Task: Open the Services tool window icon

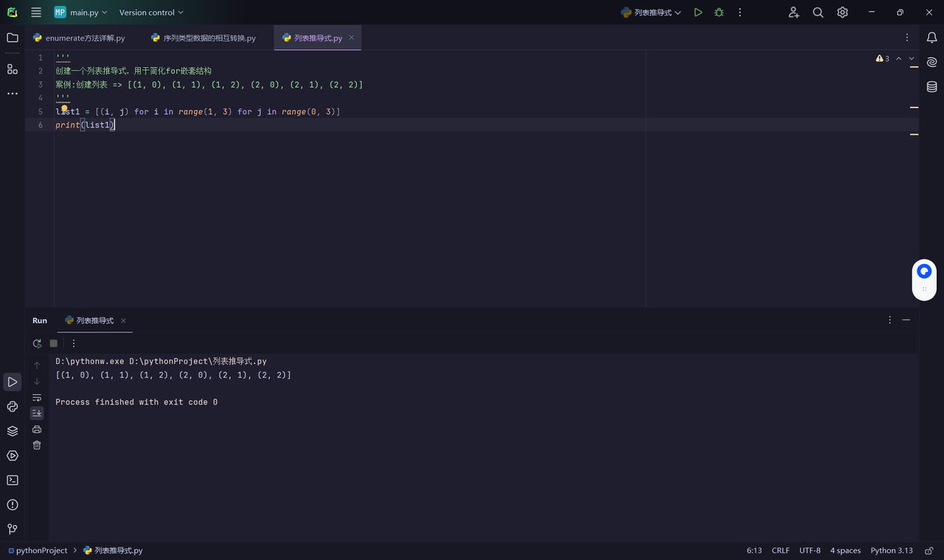Action: pyautogui.click(x=13, y=456)
